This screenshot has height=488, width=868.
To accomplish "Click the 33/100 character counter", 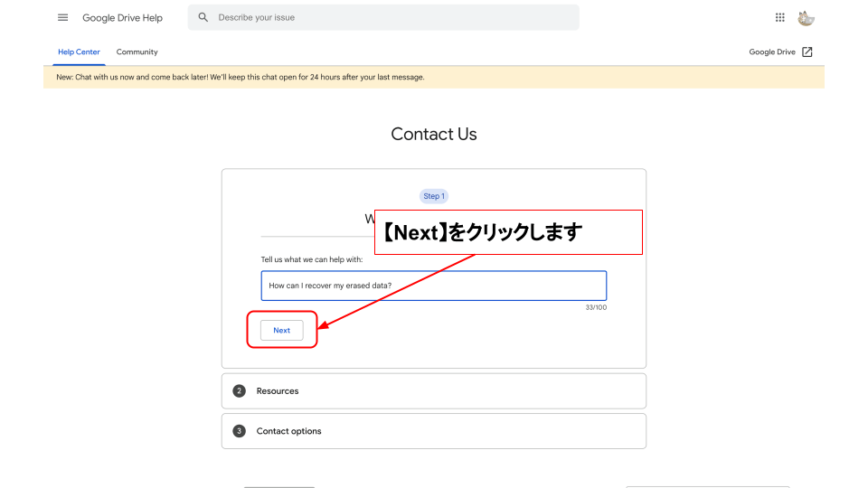I will coord(595,308).
